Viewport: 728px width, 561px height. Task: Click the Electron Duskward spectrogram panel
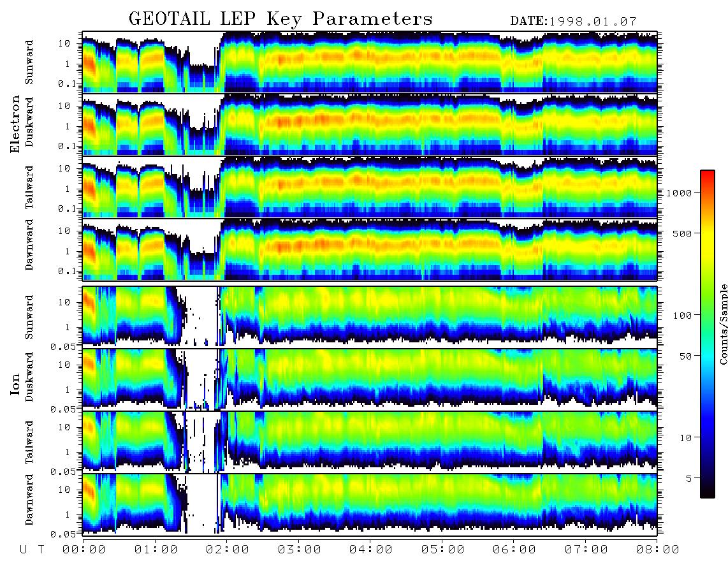370,124
